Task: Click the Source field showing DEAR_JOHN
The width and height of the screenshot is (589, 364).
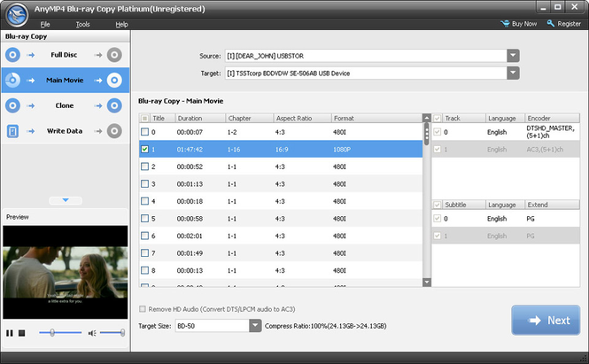Action: 366,56
